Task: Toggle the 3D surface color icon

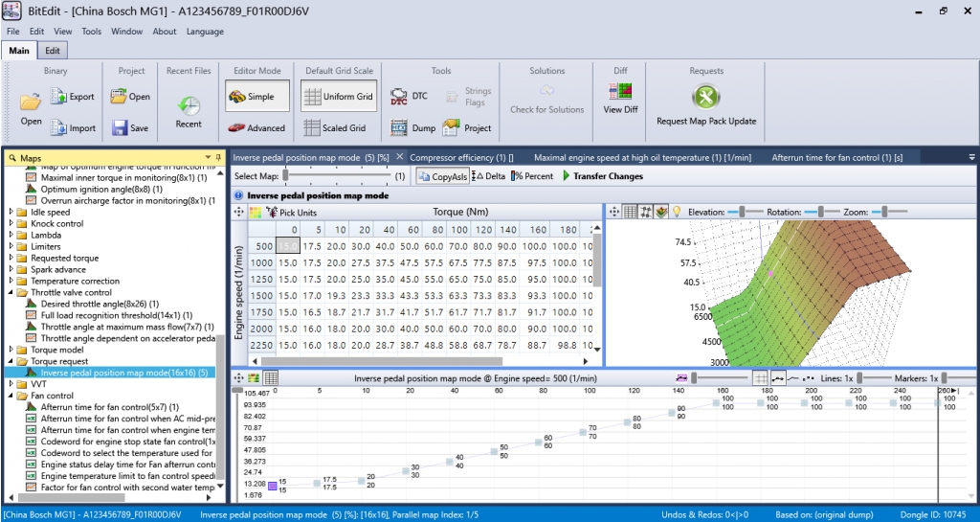Action: [661, 212]
